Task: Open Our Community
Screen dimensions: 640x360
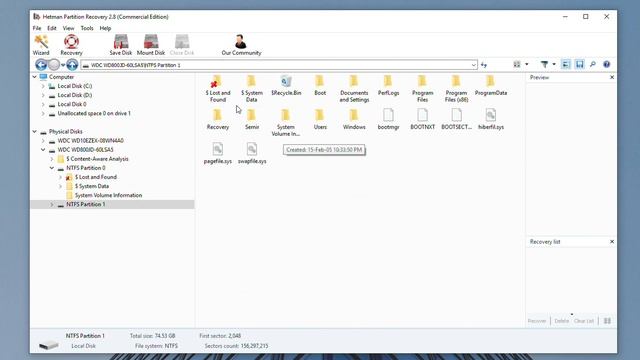Action: click(241, 45)
